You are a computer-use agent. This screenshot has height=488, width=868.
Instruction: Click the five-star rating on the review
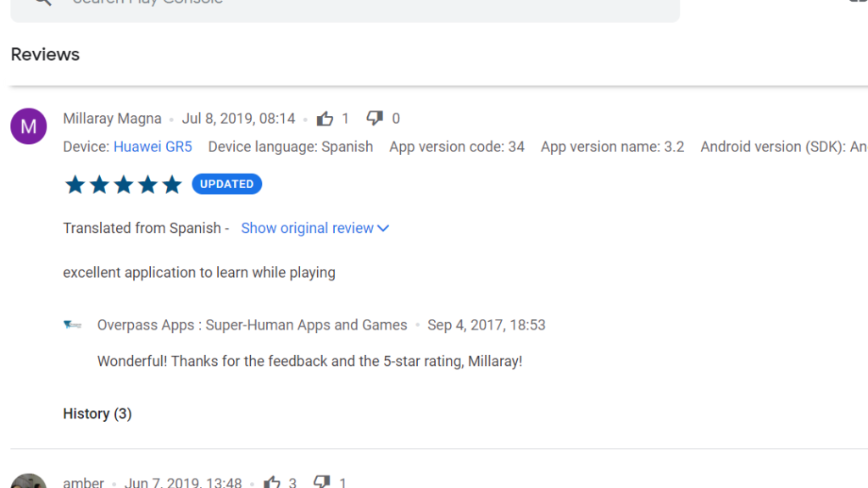(x=124, y=185)
